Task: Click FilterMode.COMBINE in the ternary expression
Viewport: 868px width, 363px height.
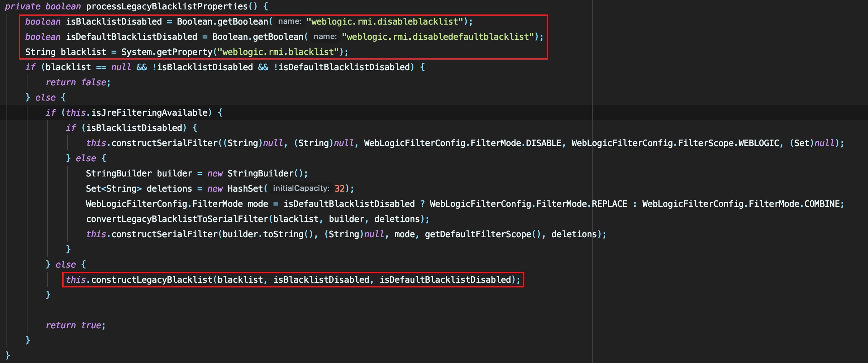Action: pos(794,204)
